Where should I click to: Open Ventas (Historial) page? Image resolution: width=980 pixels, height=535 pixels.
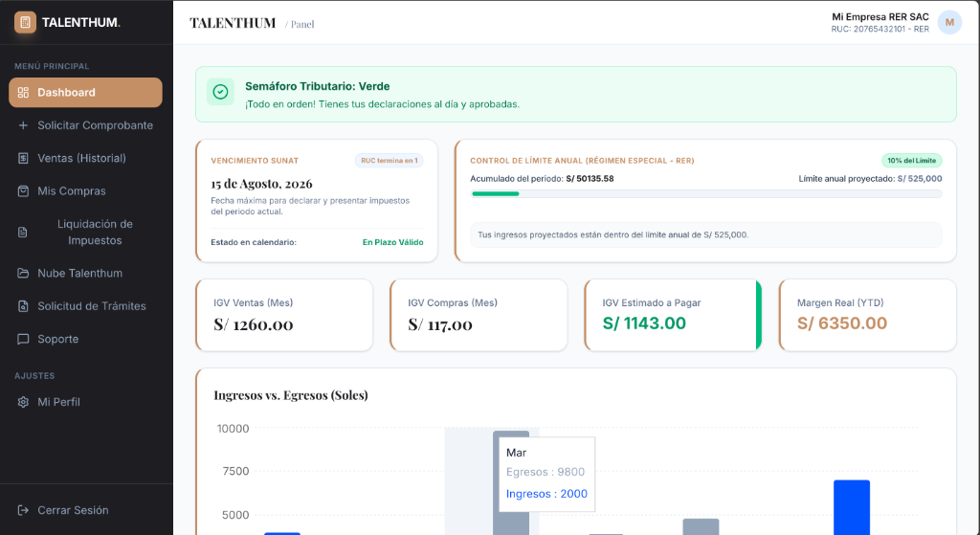pos(85,158)
